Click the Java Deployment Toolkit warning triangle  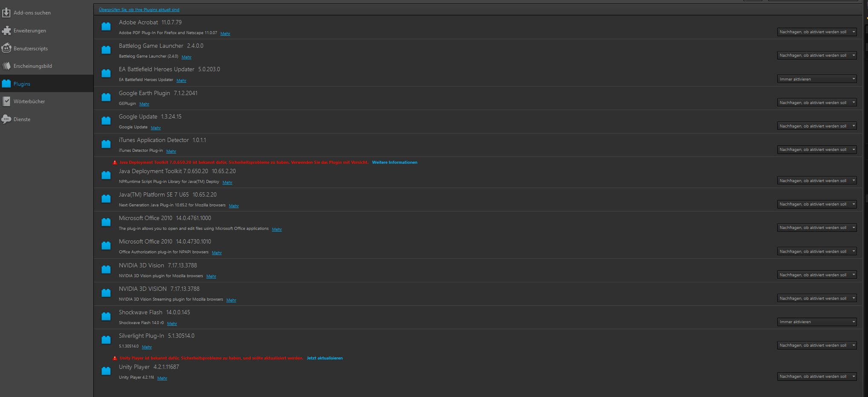tap(115, 162)
